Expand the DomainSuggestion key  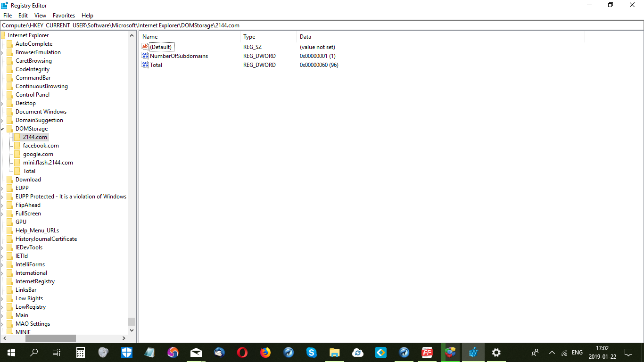pos(2,120)
